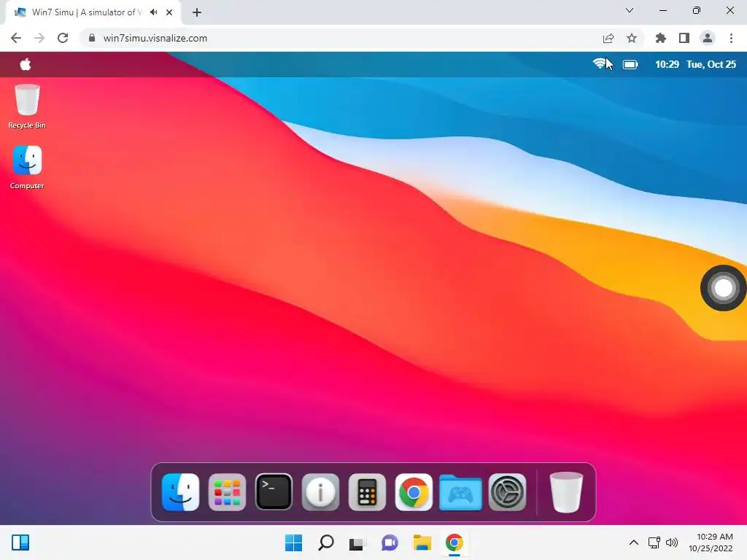
Task: Open File Explorer from the taskbar
Action: (x=422, y=542)
